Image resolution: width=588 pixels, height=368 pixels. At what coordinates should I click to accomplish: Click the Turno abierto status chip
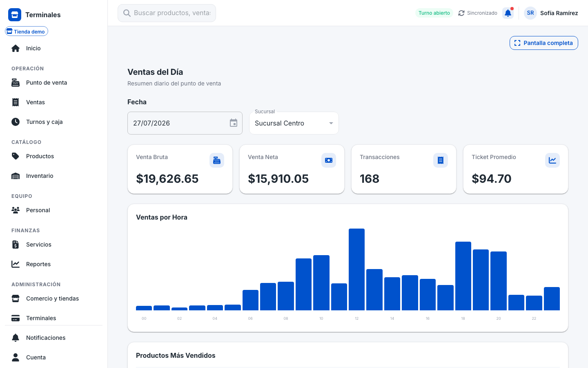coord(434,13)
